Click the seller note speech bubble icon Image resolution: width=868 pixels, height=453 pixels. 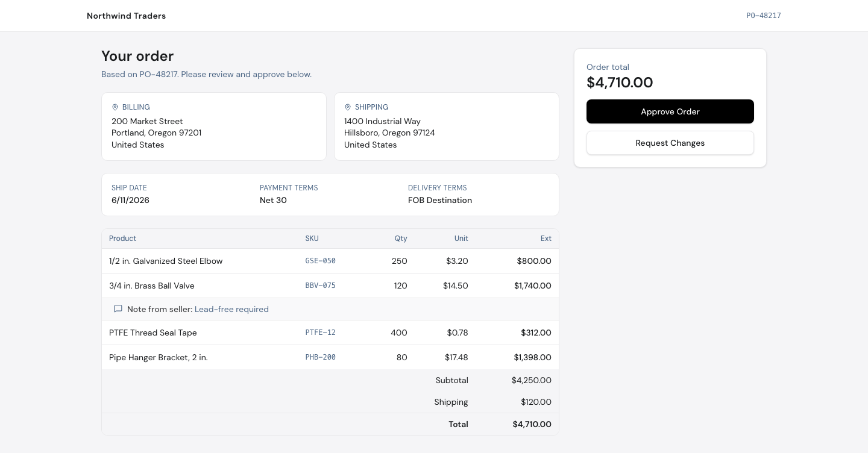coord(118,309)
